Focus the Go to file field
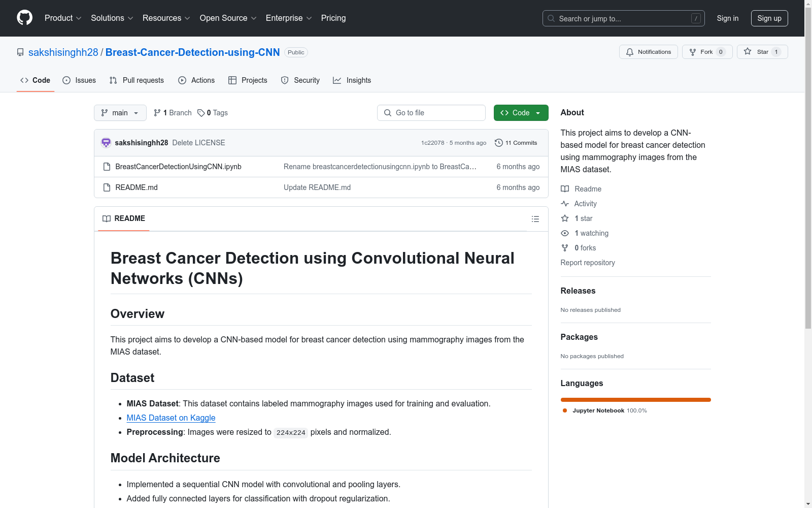This screenshot has height=508, width=812. pyautogui.click(x=431, y=113)
